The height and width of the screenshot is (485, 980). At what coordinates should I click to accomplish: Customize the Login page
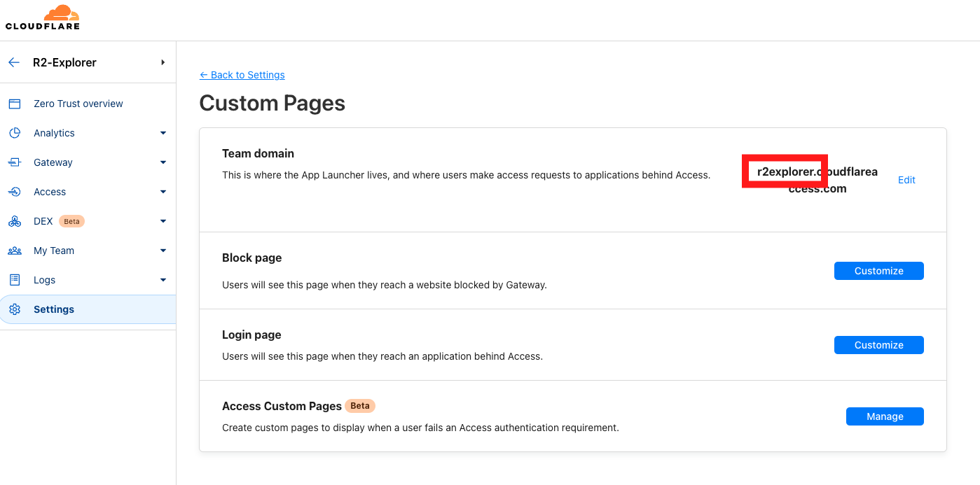point(878,345)
